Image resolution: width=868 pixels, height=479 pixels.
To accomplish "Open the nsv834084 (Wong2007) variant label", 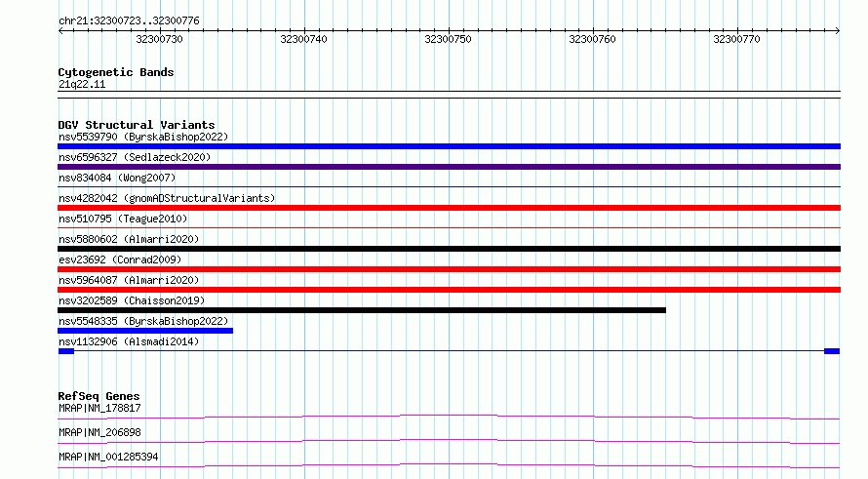I will [x=117, y=178].
